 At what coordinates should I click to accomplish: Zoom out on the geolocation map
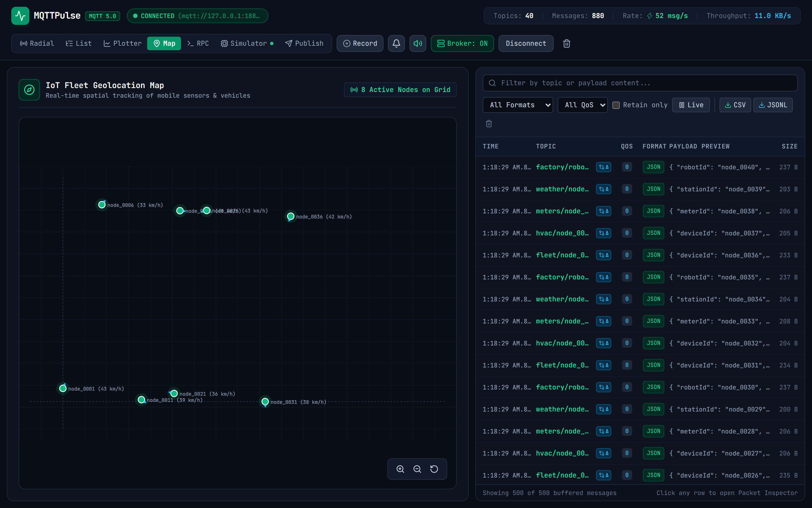(x=417, y=469)
